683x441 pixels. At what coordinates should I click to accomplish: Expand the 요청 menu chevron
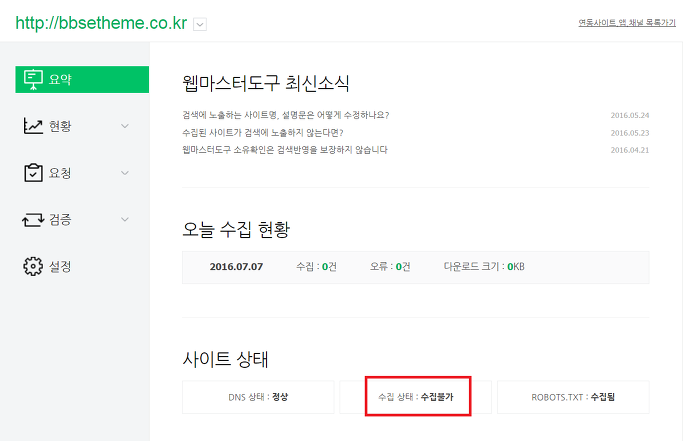pyautogui.click(x=125, y=173)
